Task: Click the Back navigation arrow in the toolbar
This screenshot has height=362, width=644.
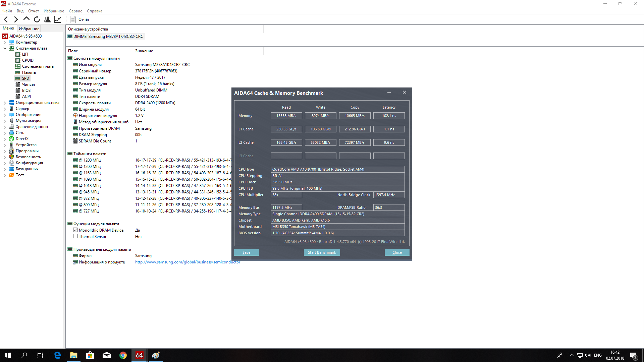Action: point(6,19)
